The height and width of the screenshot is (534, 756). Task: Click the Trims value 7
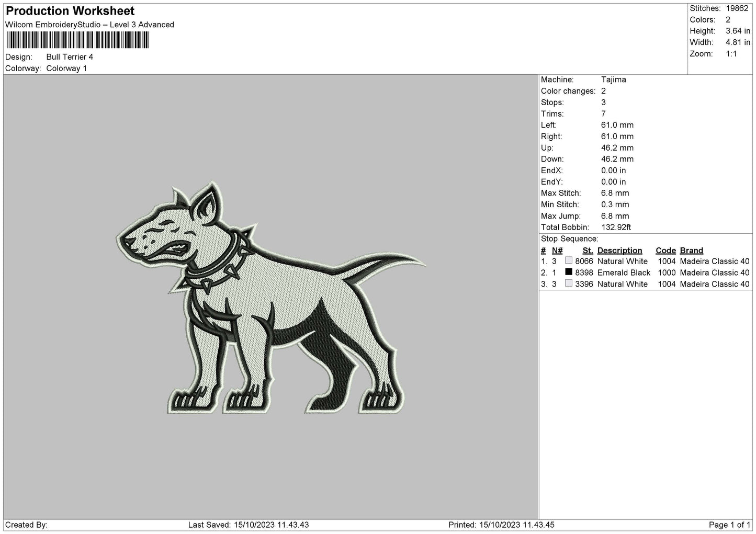pos(604,114)
